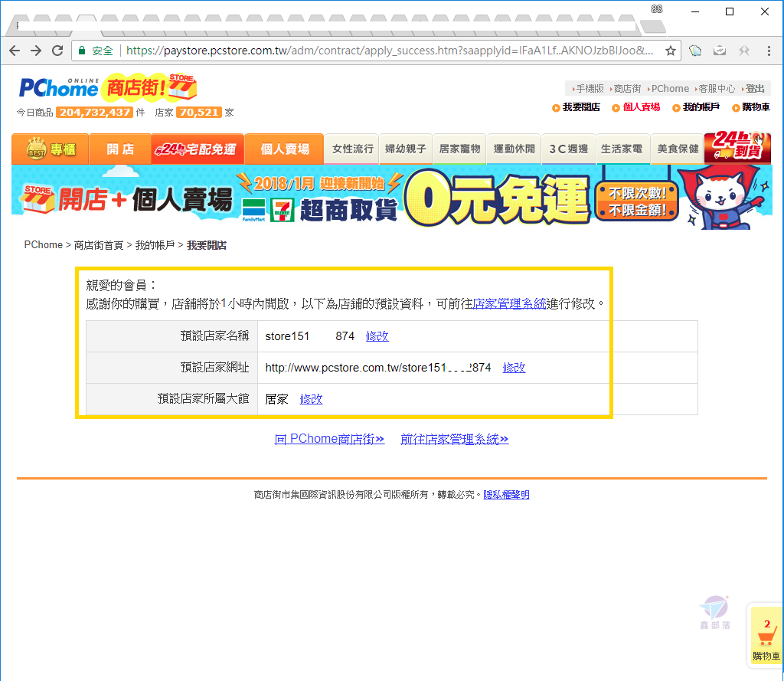
Task: Click the store count 70,521
Action: pos(199,112)
